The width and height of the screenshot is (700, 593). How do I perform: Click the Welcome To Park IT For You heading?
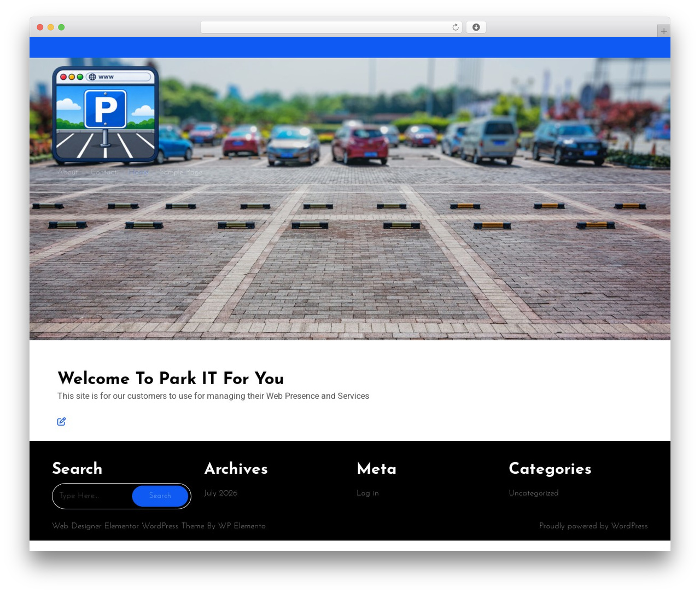click(171, 378)
